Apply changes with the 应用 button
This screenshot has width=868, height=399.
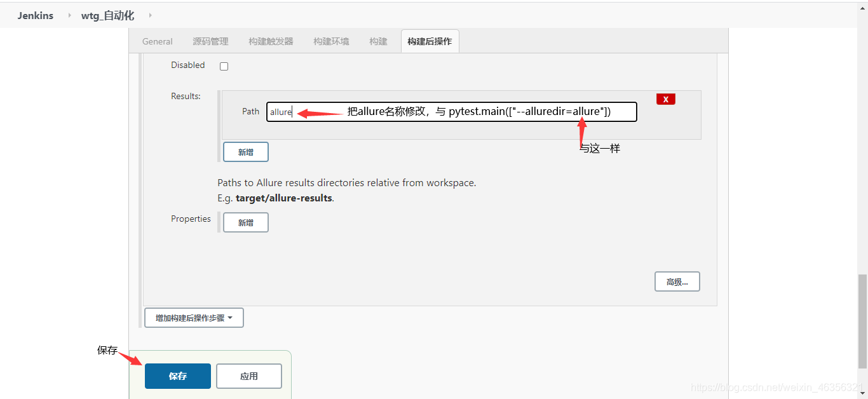248,376
